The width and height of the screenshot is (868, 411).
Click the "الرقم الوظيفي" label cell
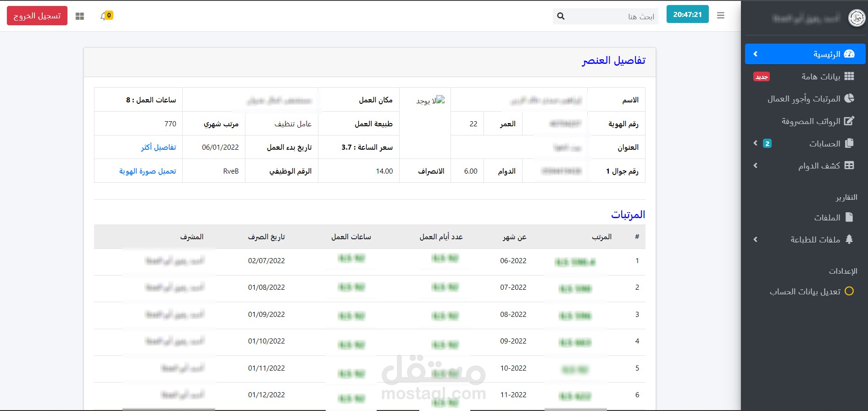coord(282,171)
